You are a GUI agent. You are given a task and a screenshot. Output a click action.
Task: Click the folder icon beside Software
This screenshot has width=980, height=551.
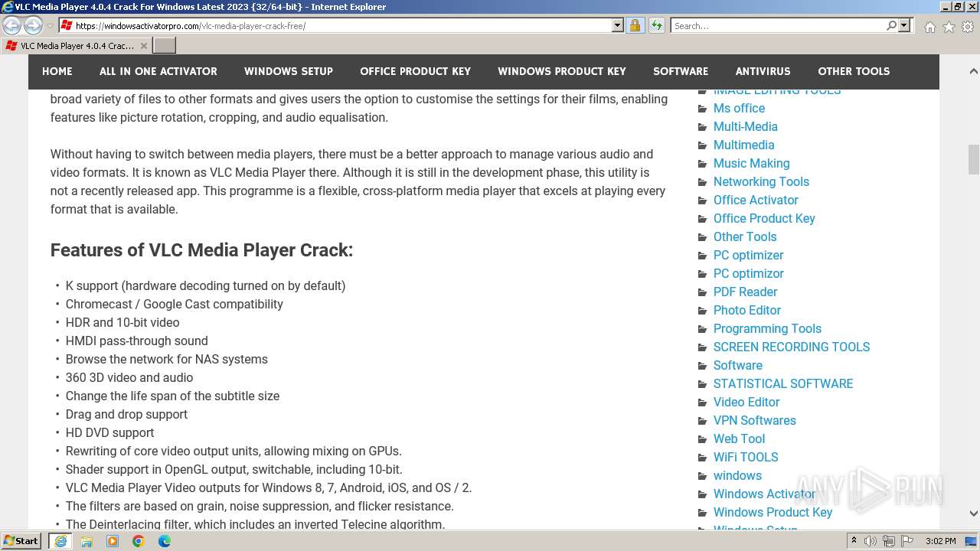tap(703, 366)
